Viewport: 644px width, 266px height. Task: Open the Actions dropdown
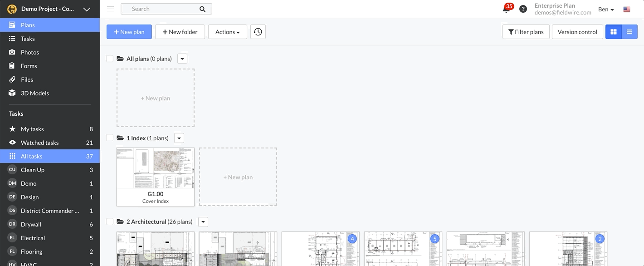point(227,31)
